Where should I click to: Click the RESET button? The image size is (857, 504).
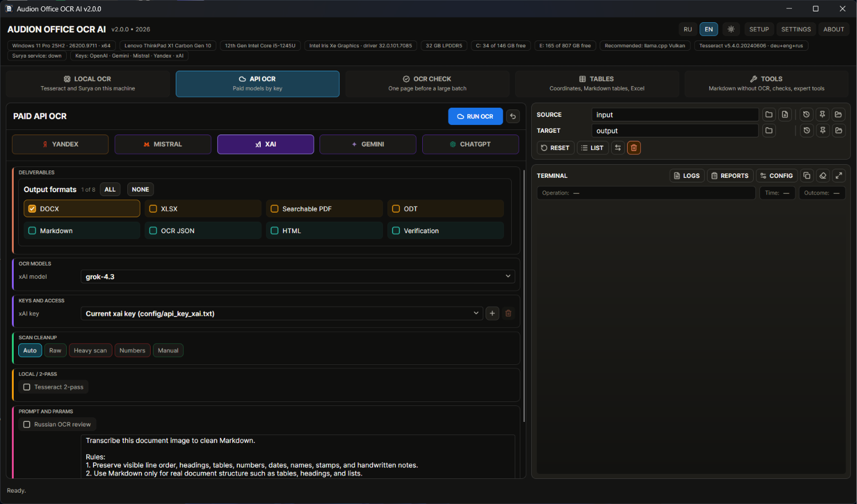555,148
